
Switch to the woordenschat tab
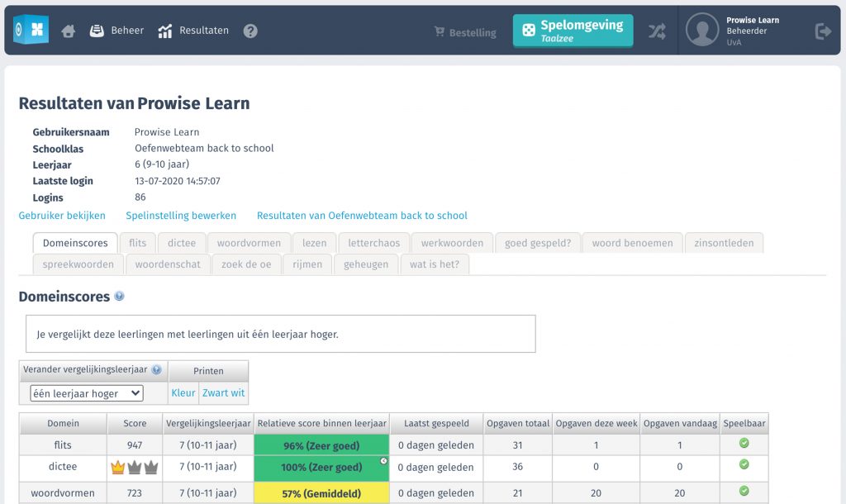click(x=168, y=264)
